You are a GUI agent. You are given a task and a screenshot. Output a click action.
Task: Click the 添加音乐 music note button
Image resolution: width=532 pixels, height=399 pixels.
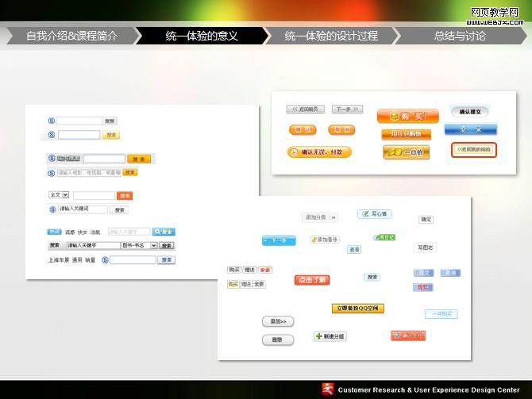point(324,239)
